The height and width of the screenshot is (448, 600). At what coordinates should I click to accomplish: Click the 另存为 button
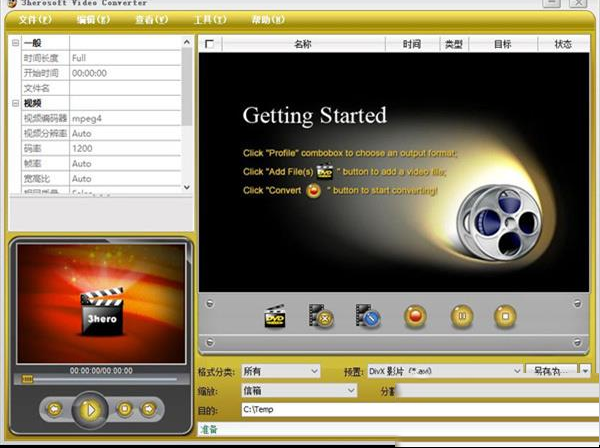pyautogui.click(x=553, y=371)
